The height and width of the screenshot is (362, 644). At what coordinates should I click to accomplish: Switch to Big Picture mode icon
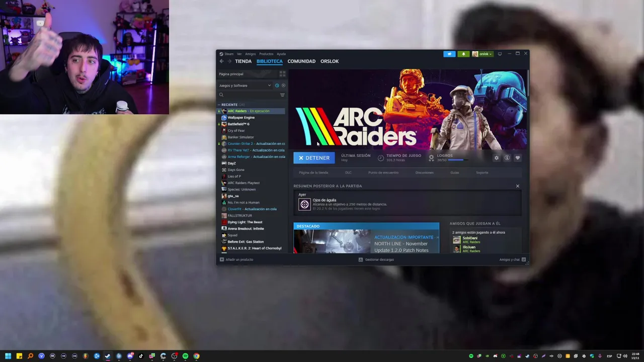[x=500, y=54]
